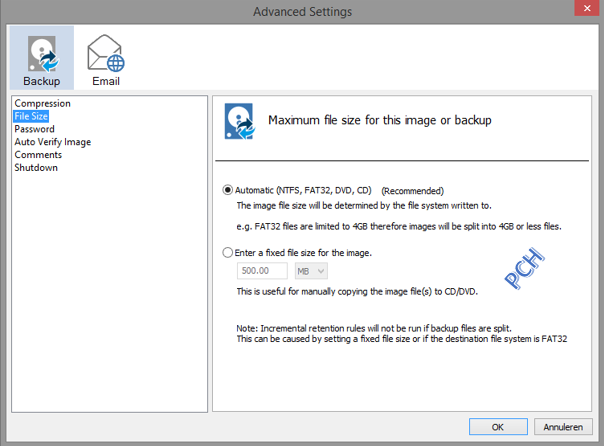
Task: Click the Maximum file size heading text
Action: pyautogui.click(x=379, y=121)
